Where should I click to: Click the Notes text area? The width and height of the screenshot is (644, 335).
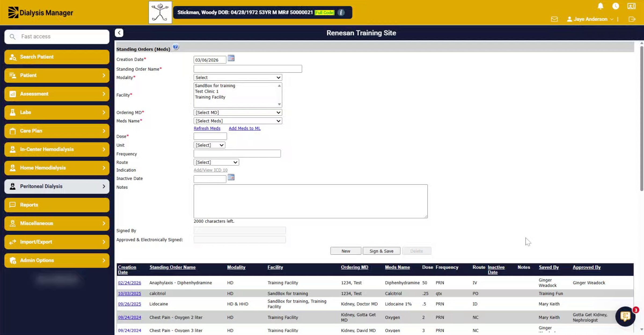(310, 201)
